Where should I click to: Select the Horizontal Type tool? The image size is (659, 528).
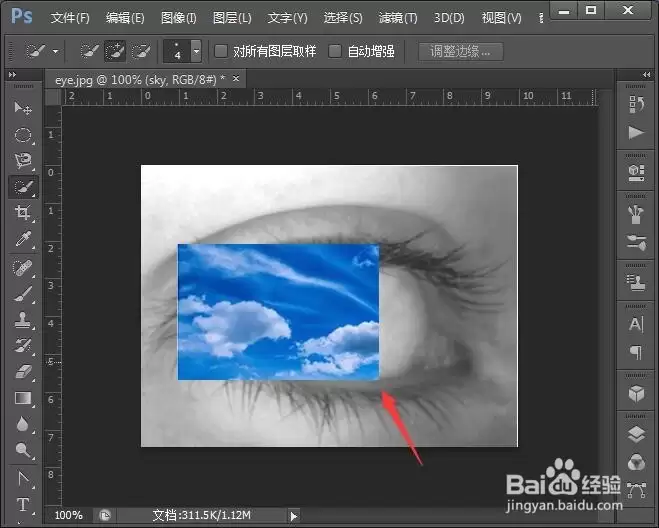(23, 504)
